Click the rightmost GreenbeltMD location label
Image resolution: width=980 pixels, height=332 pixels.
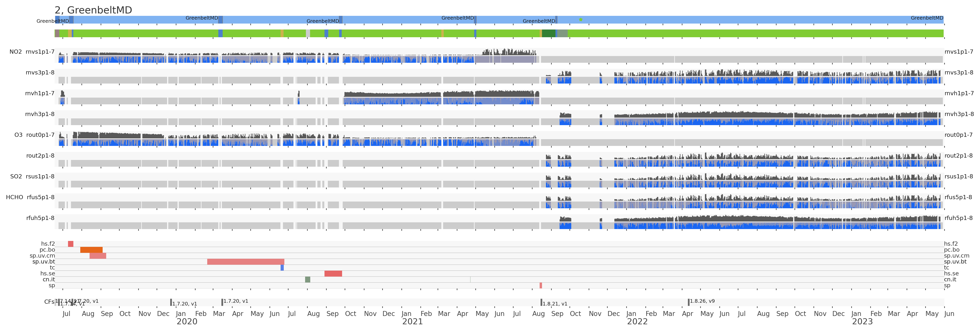pyautogui.click(x=927, y=18)
